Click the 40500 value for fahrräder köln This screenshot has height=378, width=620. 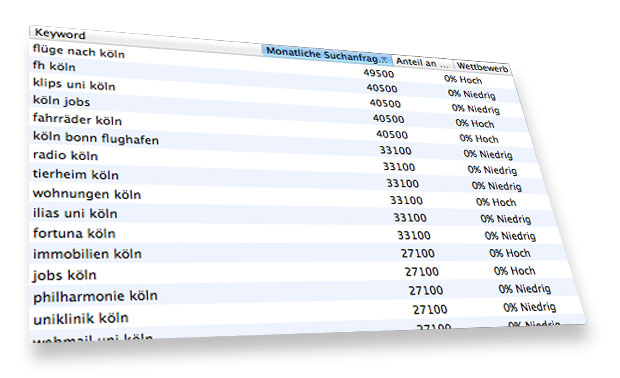click(x=392, y=134)
